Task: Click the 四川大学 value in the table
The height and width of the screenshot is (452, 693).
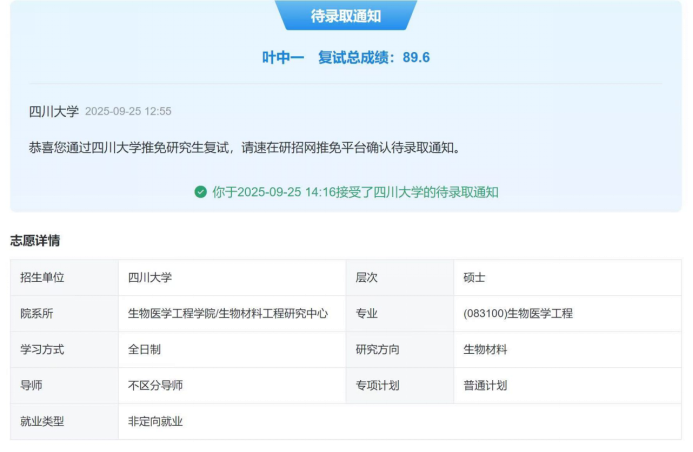Action: (x=232, y=277)
